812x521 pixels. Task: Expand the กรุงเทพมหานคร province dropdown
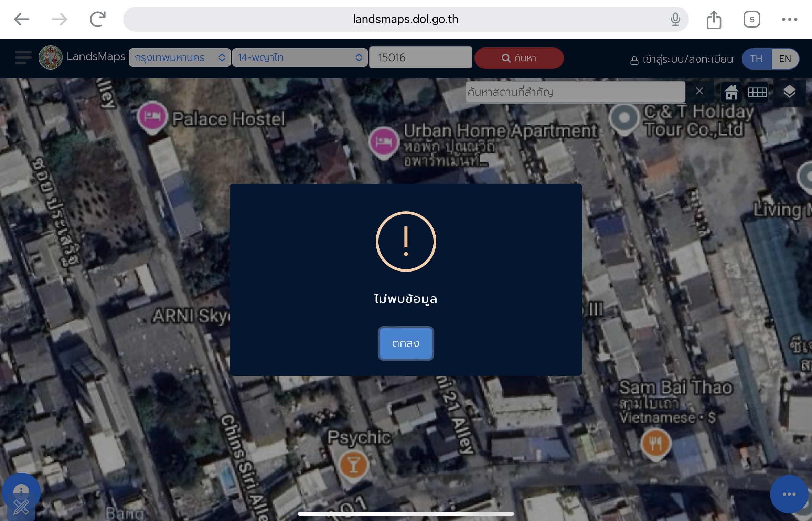180,57
